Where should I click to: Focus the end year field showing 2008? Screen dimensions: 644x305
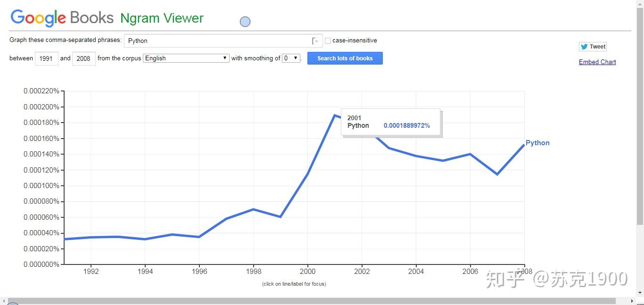tap(83, 58)
